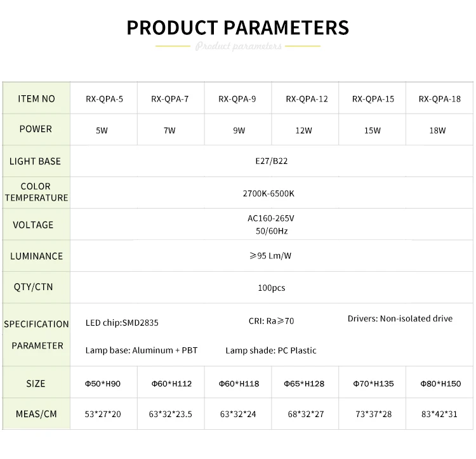476x459 pixels.
Task: Select the Φ50*H90 size cell
Action: click(103, 383)
